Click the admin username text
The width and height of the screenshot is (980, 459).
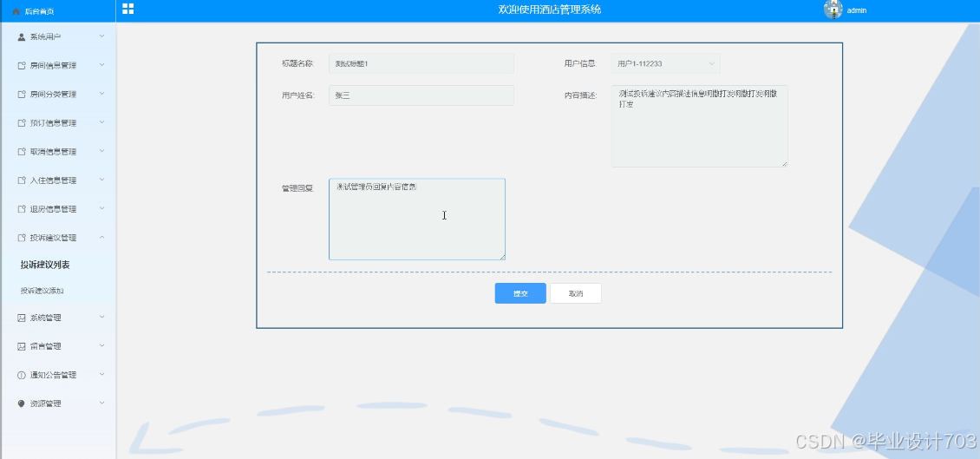[856, 10]
